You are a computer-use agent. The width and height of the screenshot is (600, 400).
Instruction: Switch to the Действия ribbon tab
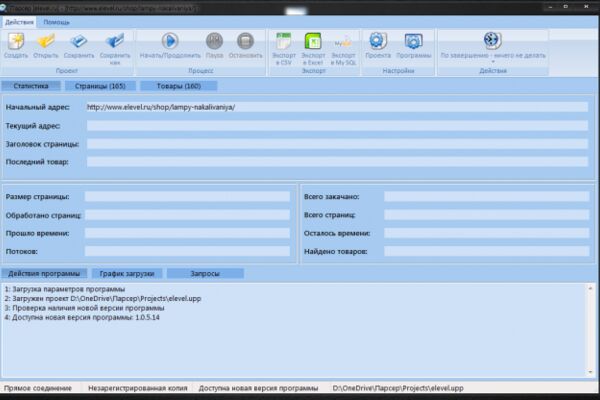(x=19, y=22)
